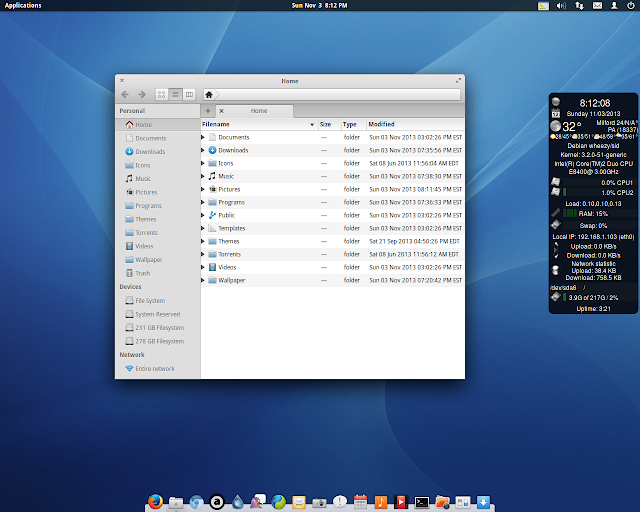Launch Terminal from the dock
The height and width of the screenshot is (512, 640).
tap(422, 502)
